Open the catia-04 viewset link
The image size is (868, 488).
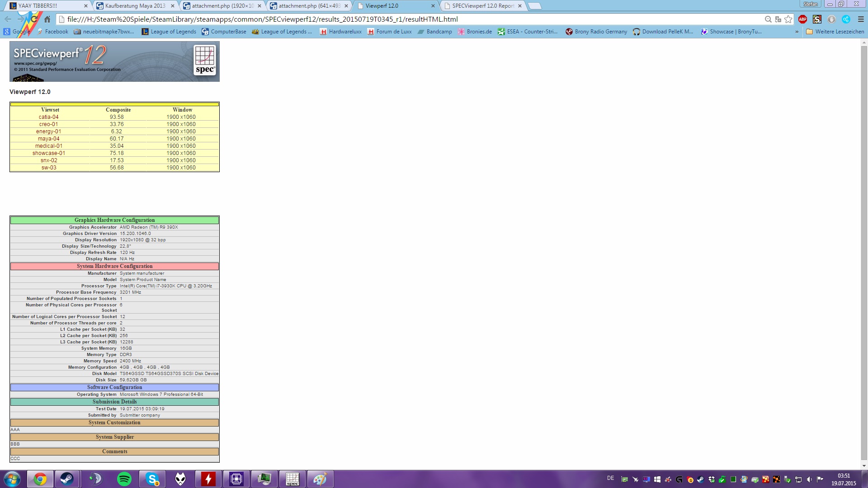pyautogui.click(x=49, y=117)
